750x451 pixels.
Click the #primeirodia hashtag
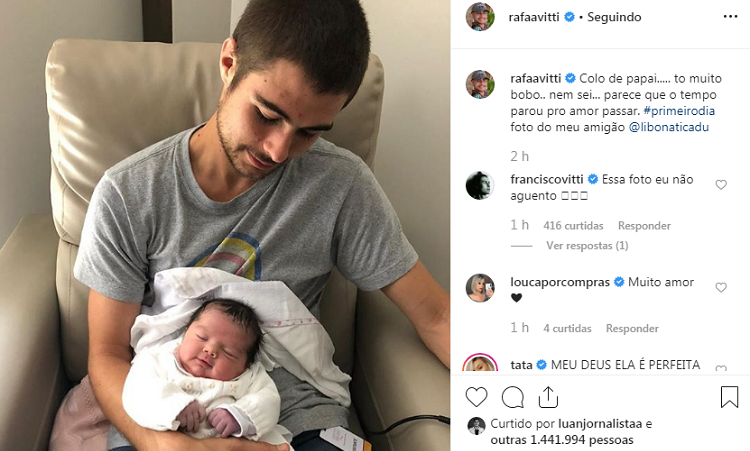pos(679,111)
